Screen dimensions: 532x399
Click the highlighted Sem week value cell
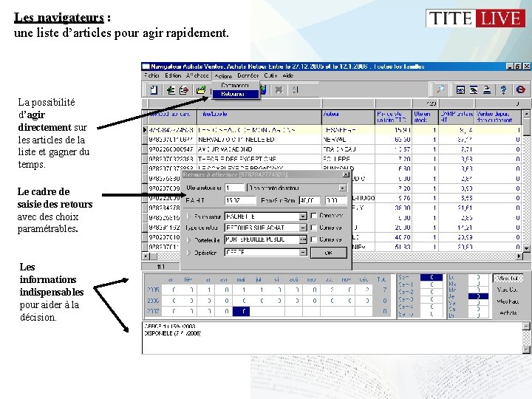coord(432,278)
